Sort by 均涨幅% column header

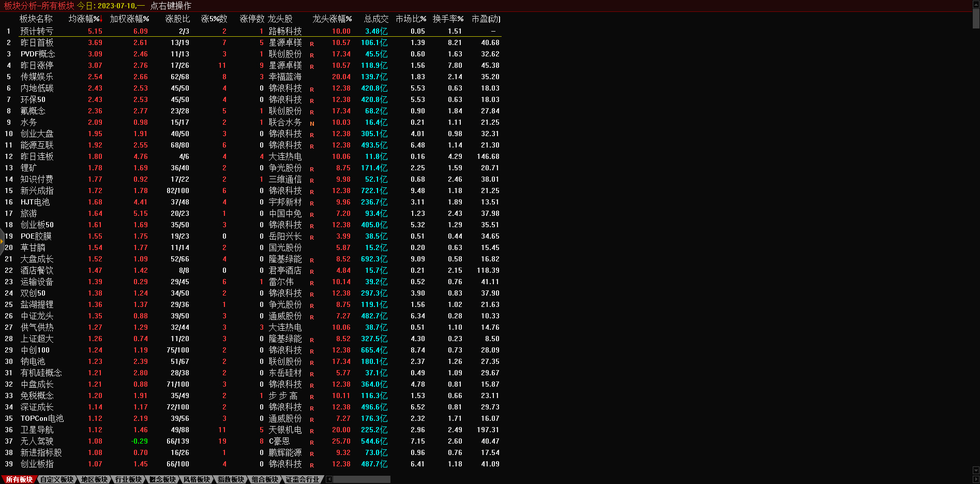(x=85, y=19)
